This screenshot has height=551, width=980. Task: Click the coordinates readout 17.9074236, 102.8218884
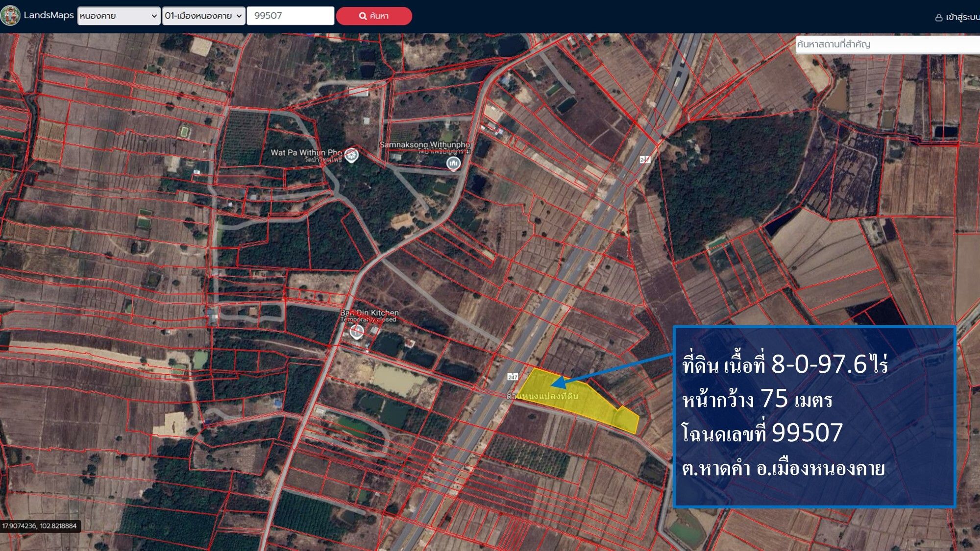tap(39, 526)
